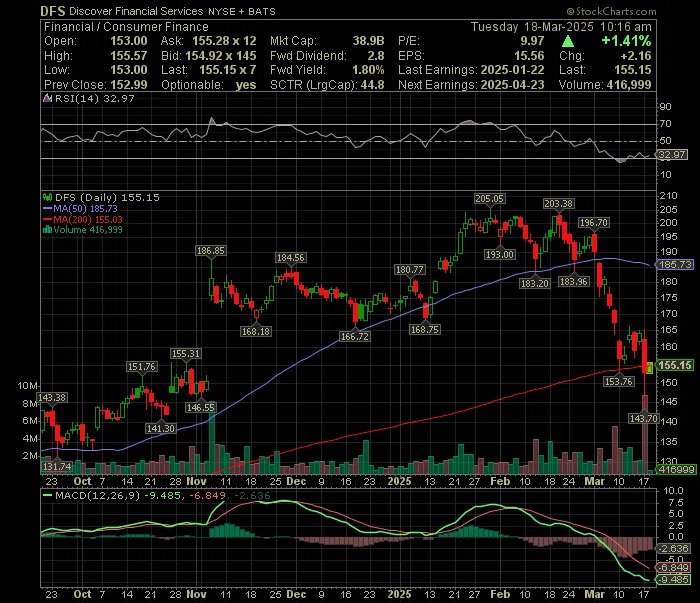Click the P/E value 9.97
Screen dimensions: 700x603
click(532, 41)
